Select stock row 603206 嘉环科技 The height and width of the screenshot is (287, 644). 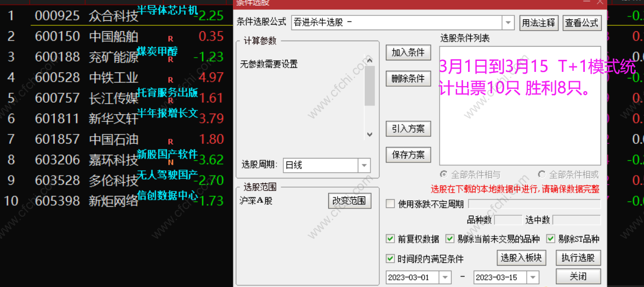(115, 160)
